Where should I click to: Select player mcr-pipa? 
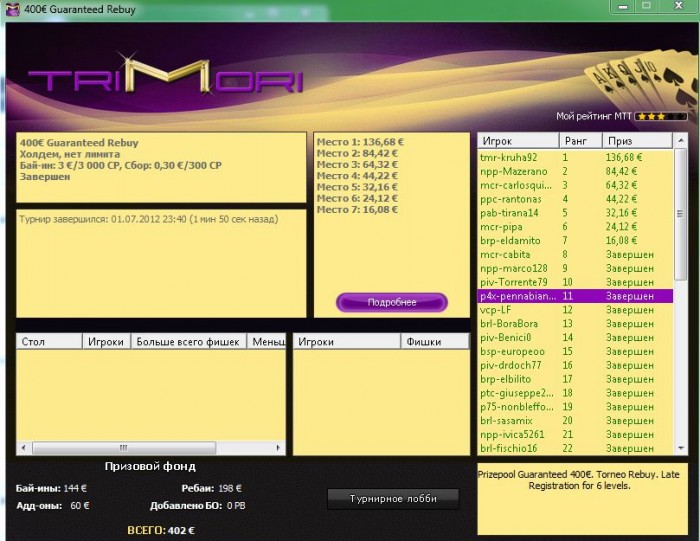[575, 227]
